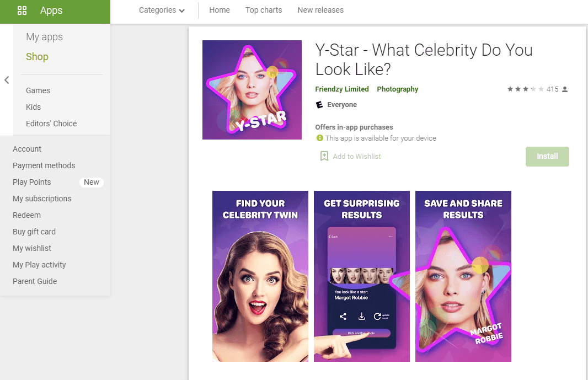This screenshot has width=588, height=380.
Task: Click the Apps header label
Action: click(51, 10)
